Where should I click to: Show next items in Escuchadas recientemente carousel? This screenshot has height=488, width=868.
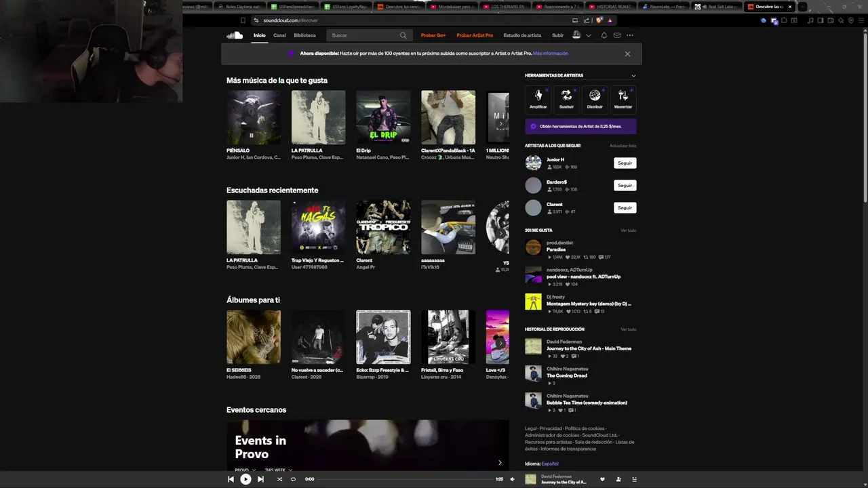pyautogui.click(x=500, y=233)
